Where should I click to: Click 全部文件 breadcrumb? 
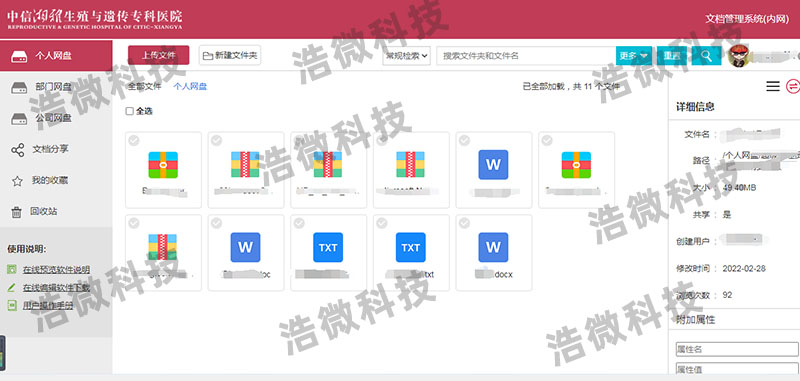144,87
